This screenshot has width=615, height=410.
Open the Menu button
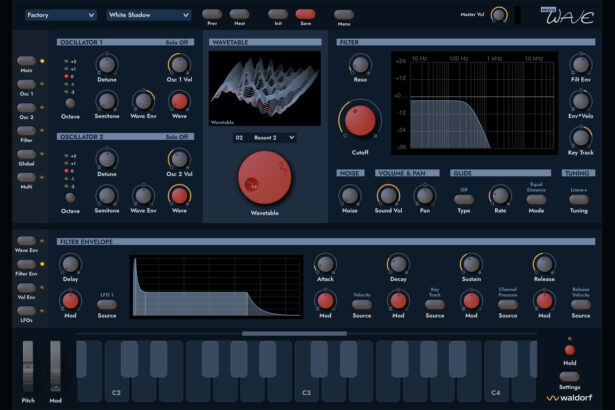(344, 15)
